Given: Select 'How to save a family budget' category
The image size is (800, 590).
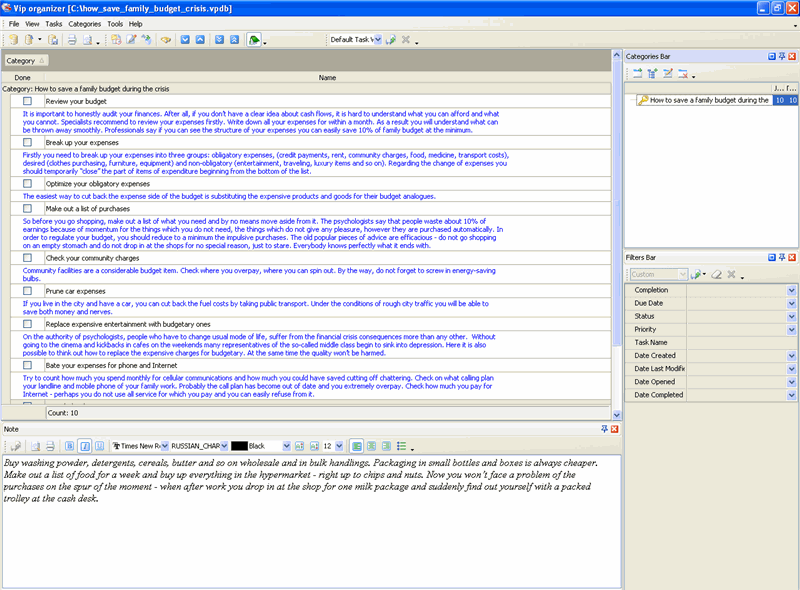Looking at the screenshot, I should pyautogui.click(x=709, y=100).
